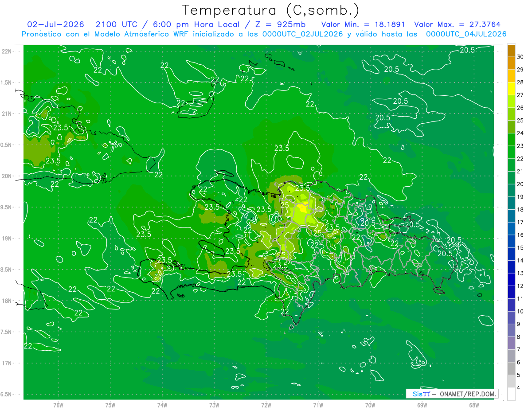
Task: Select 'Valor Min. = 18.1891' text
Action: click(364, 24)
